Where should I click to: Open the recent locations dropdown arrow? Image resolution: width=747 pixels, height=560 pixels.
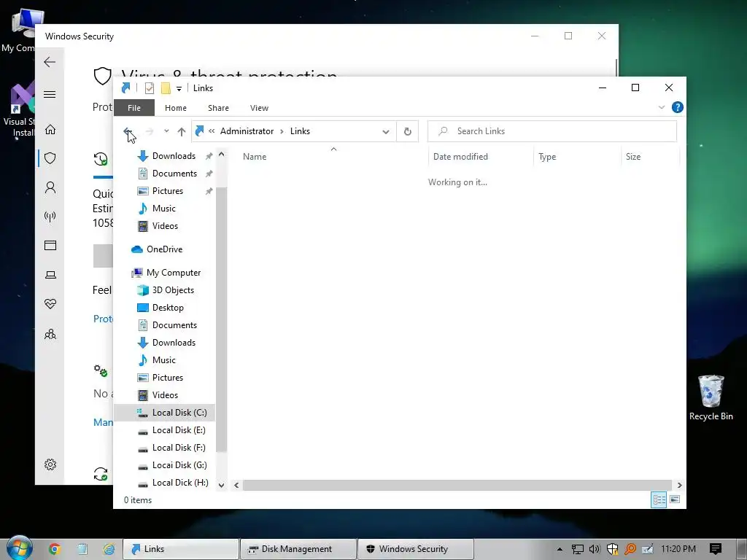tap(166, 131)
